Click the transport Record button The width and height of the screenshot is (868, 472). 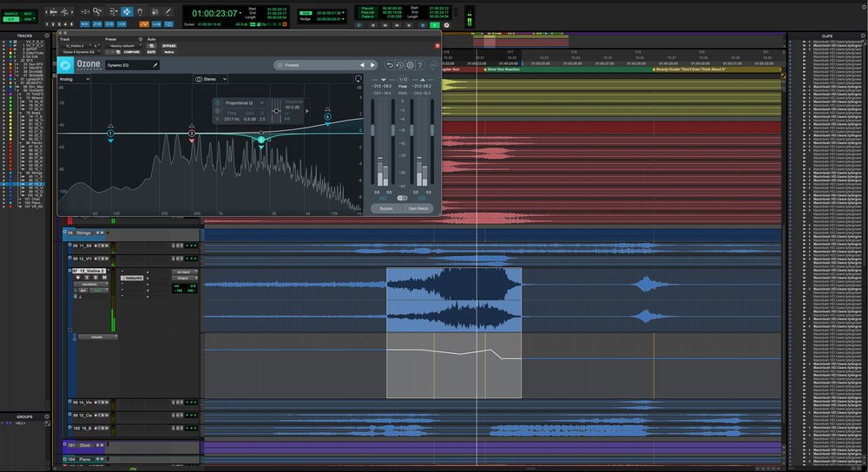point(447,25)
